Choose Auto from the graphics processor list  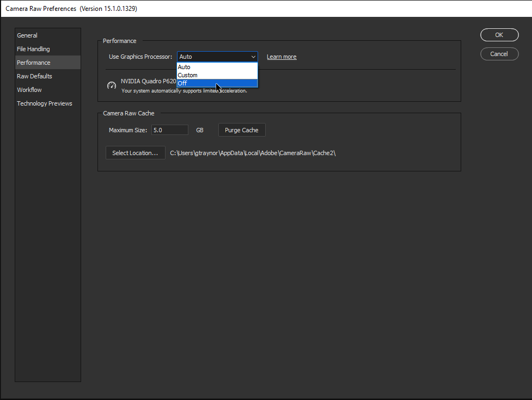coord(184,67)
